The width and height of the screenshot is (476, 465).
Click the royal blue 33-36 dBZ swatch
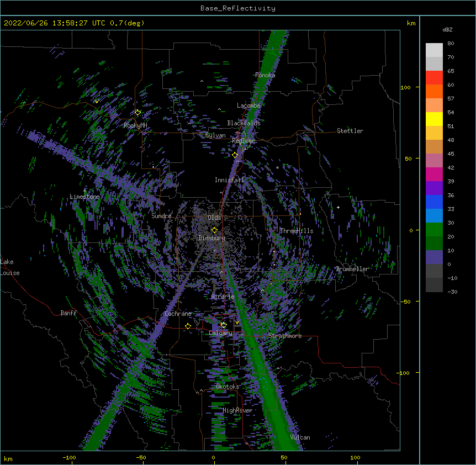point(434,202)
